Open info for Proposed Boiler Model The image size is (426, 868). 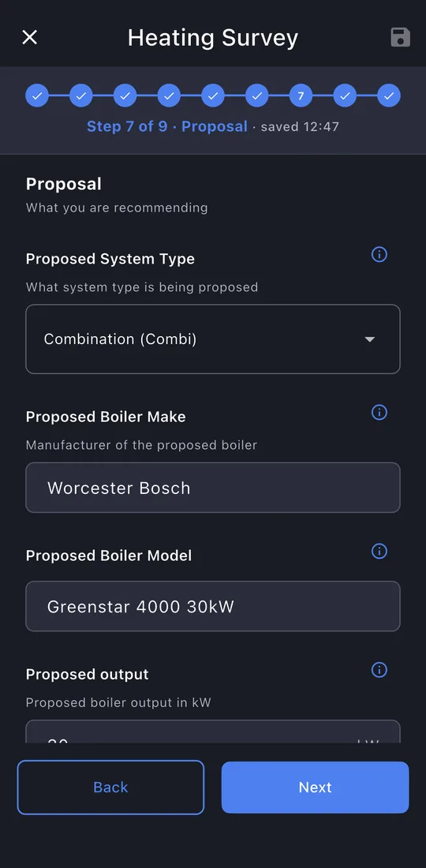pyautogui.click(x=379, y=552)
